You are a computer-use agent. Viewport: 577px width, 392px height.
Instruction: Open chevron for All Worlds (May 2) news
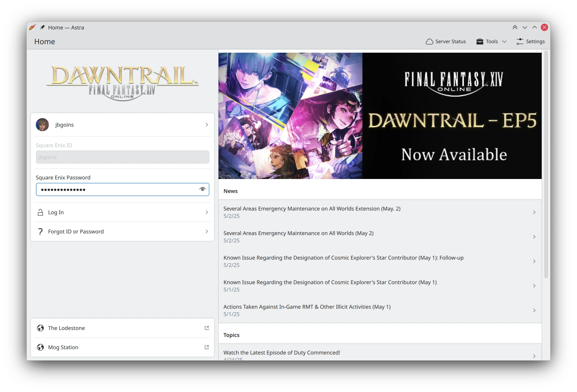pos(534,237)
